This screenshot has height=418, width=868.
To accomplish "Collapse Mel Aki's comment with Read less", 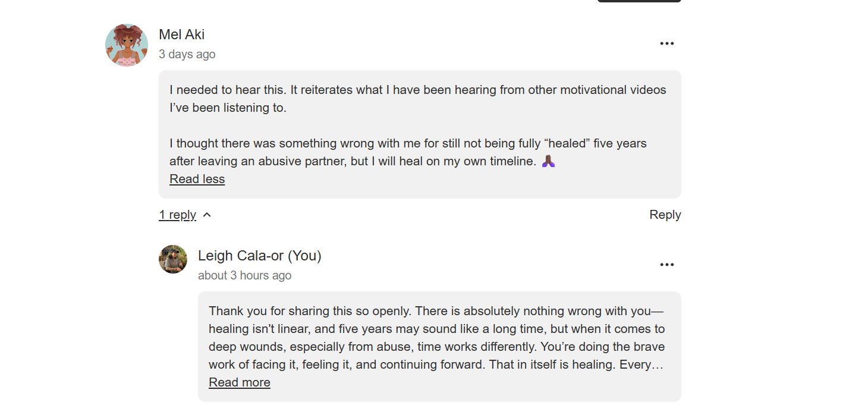I will click(197, 179).
